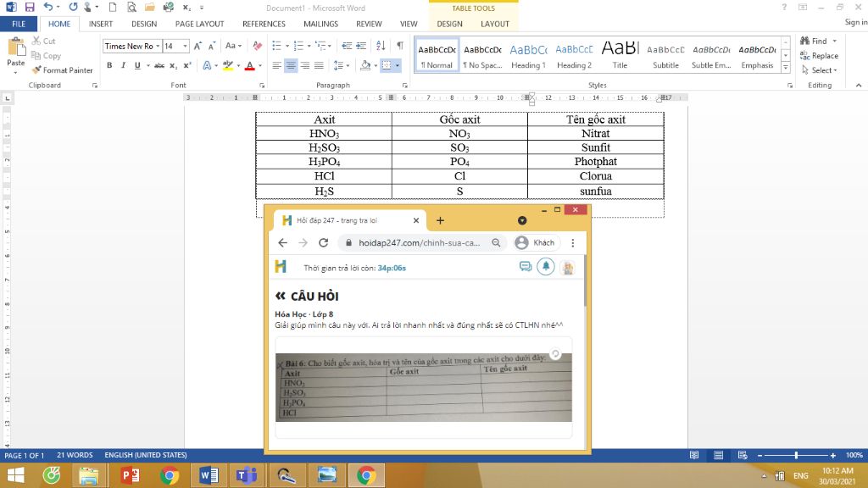868x488 pixels.
Task: Open the REVIEW tab
Action: click(369, 24)
